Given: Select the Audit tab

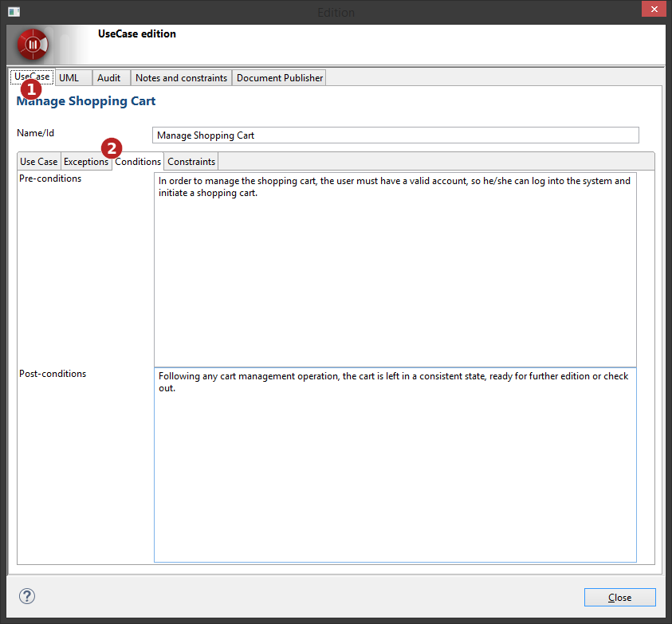Looking at the screenshot, I should [109, 78].
